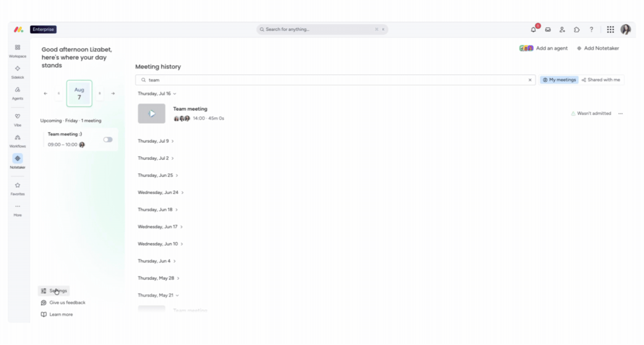Screen dimensions: 644x345
Task: Switch to Shared with me filter
Action: [x=601, y=80]
